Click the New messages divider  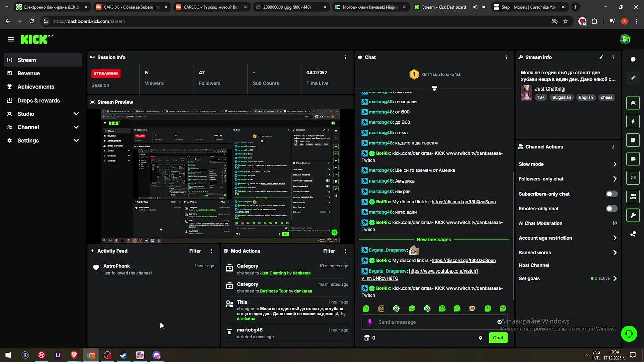click(x=434, y=240)
